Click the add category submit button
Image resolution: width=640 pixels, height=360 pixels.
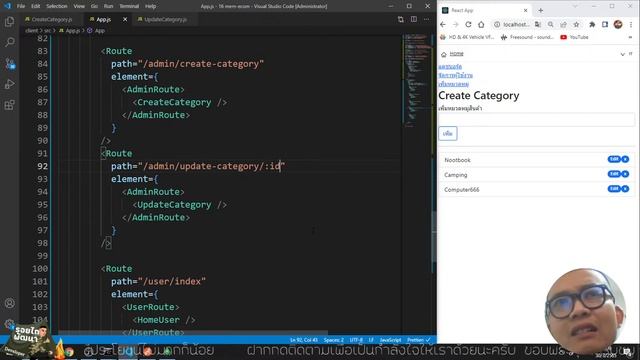coord(448,133)
